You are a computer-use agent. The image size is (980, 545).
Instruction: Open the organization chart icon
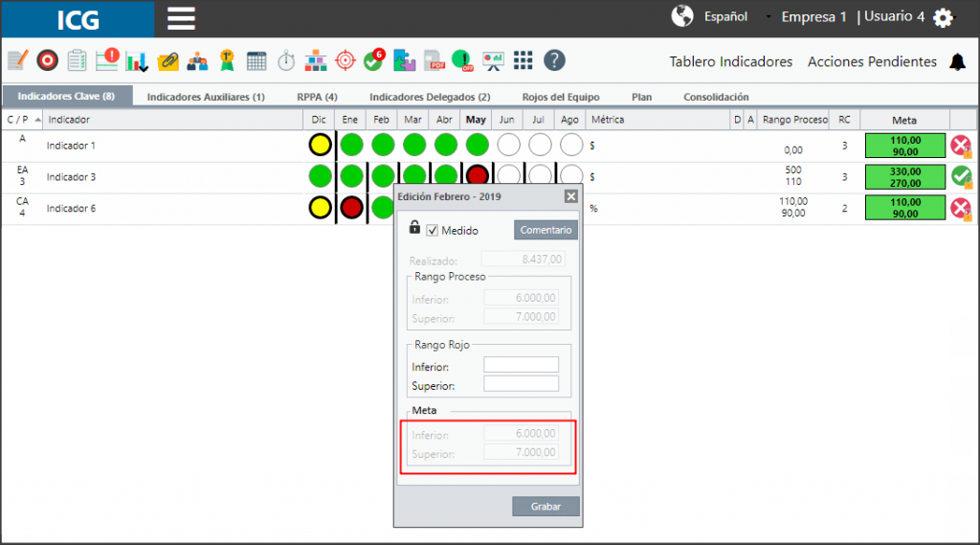coord(316,61)
